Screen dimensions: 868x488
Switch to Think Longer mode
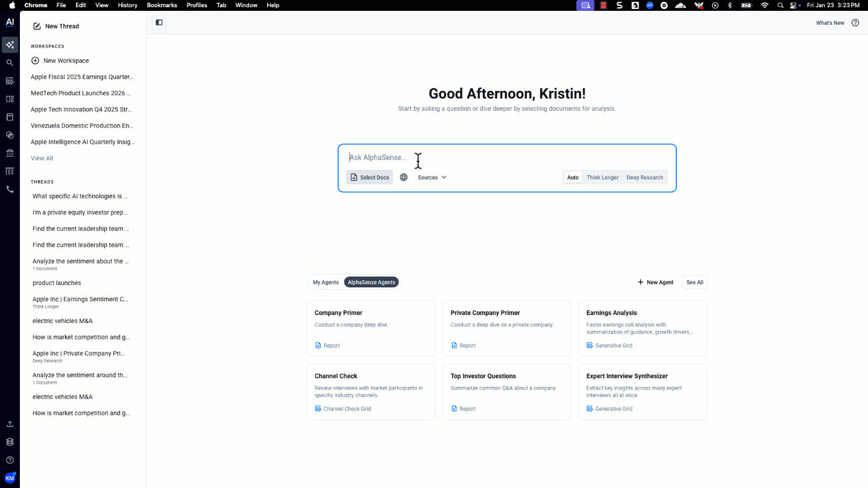click(603, 177)
